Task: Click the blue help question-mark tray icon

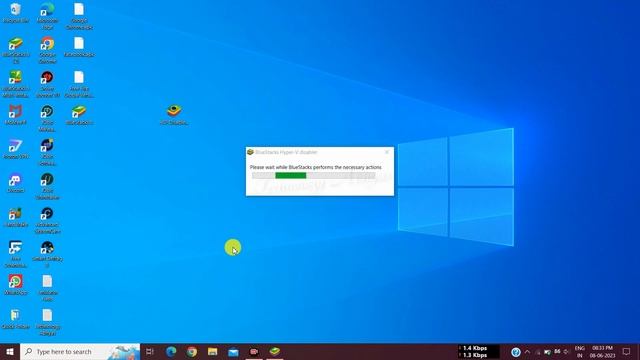Action: point(516,352)
